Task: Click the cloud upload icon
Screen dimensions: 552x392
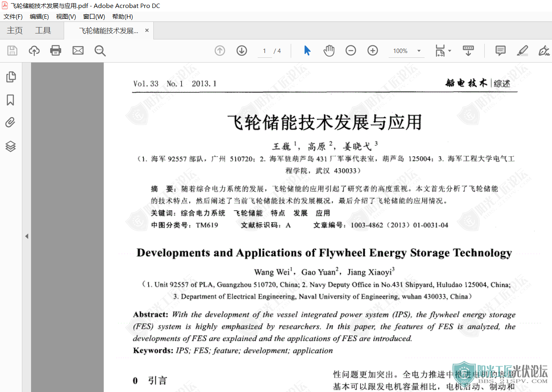Action: (34, 51)
